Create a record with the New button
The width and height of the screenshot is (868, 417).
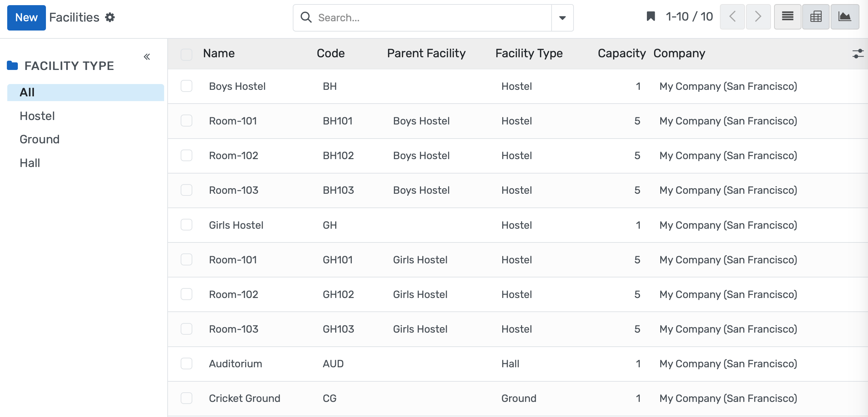click(x=26, y=17)
